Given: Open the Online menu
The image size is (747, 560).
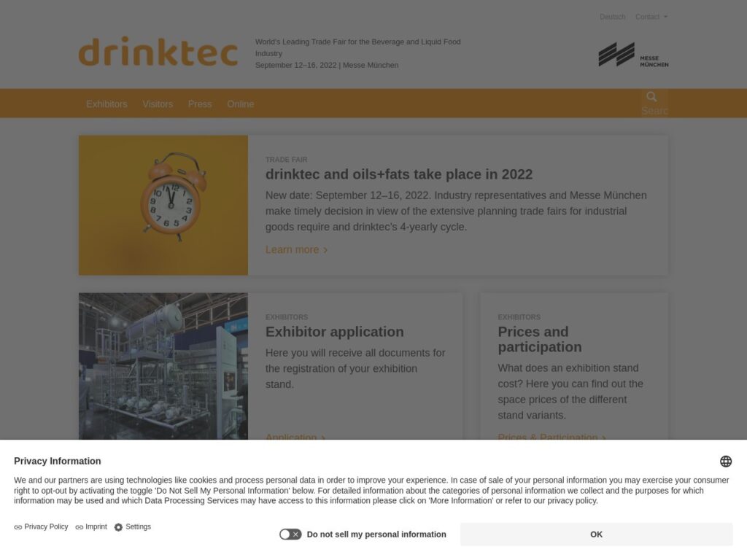Looking at the screenshot, I should [240, 104].
